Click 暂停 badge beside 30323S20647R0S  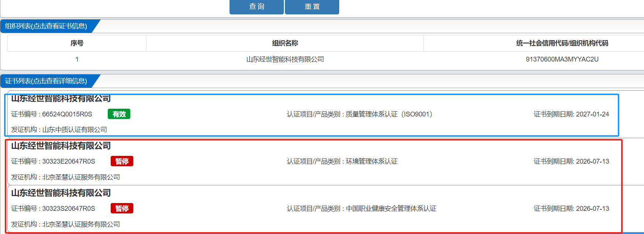(x=122, y=209)
